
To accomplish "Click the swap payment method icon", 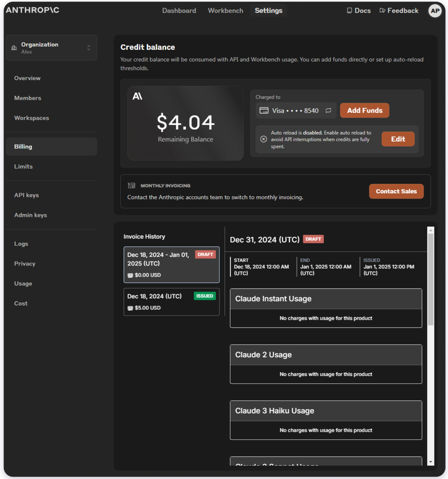I will point(328,110).
